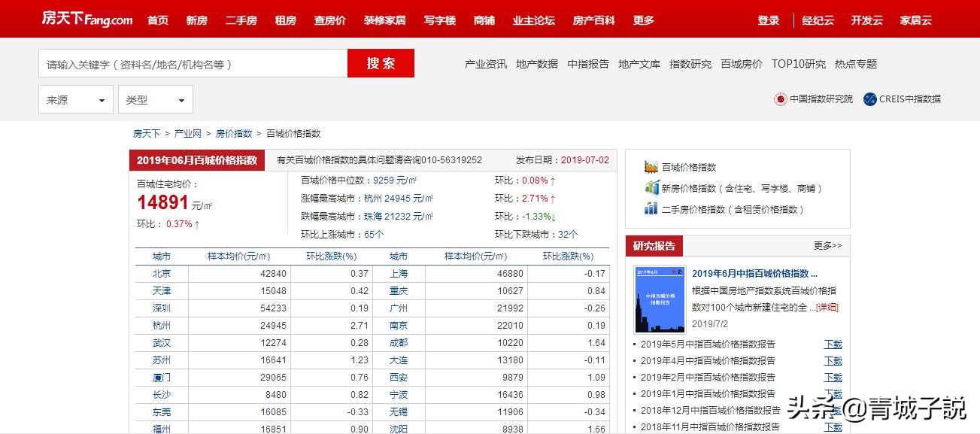Click the 登录 login link
This screenshot has width=980, height=434.
[768, 20]
